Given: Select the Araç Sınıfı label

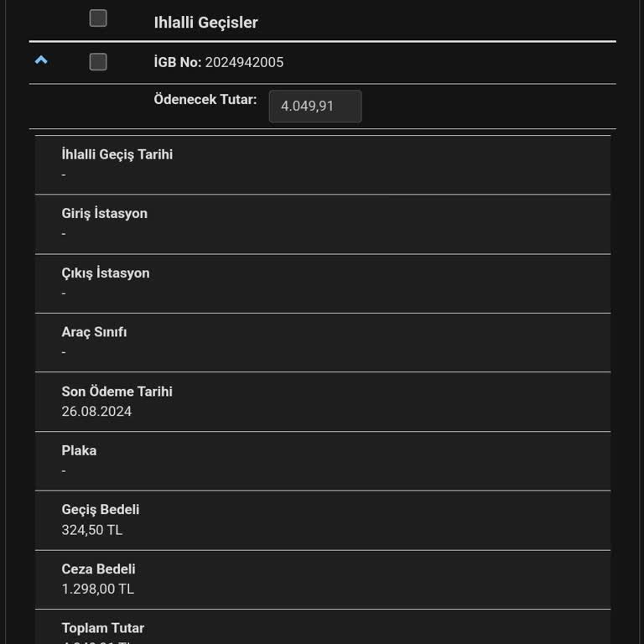Looking at the screenshot, I should coord(94,332).
